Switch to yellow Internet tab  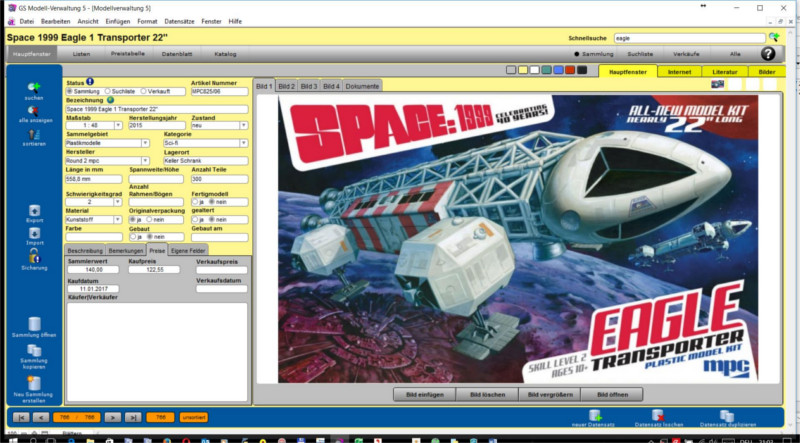pos(680,72)
